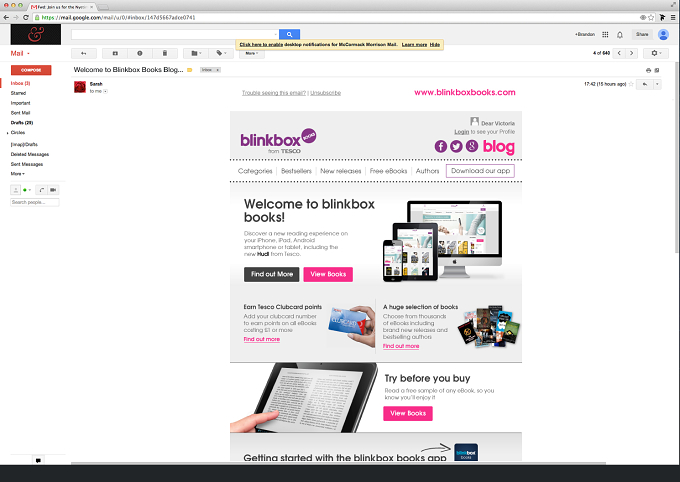This screenshot has height=482, width=680.
Task: Expand sidebar More labels
Action: 18,174
